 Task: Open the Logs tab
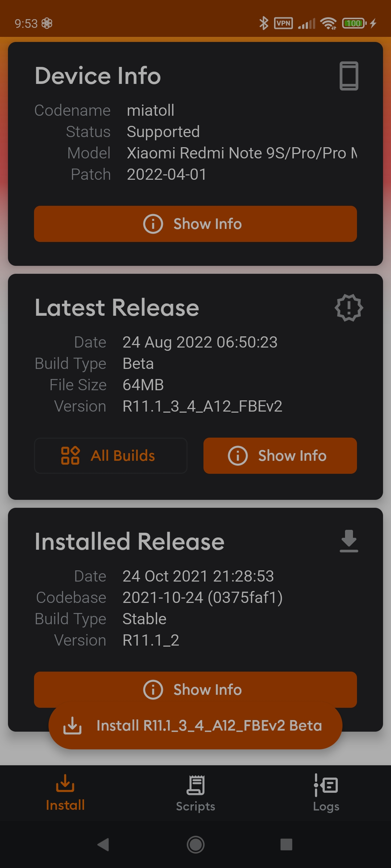coord(326,793)
